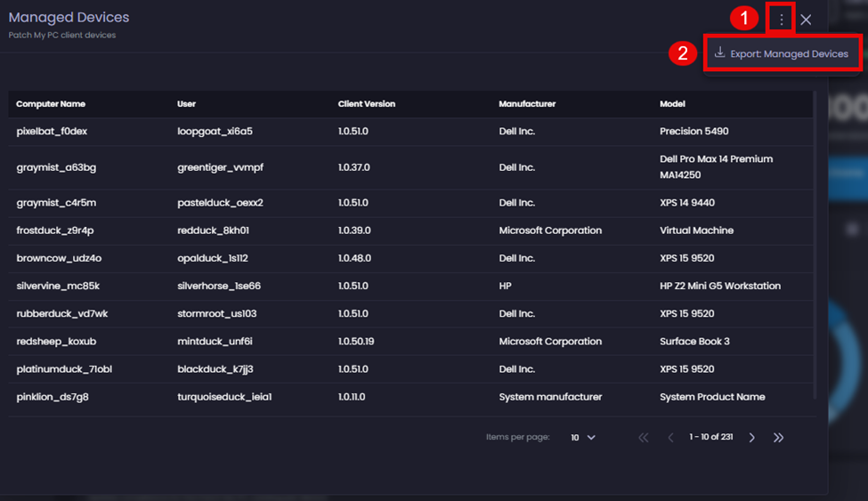Click client version 1.0.37.0
The width and height of the screenshot is (868, 501).
[x=353, y=167]
